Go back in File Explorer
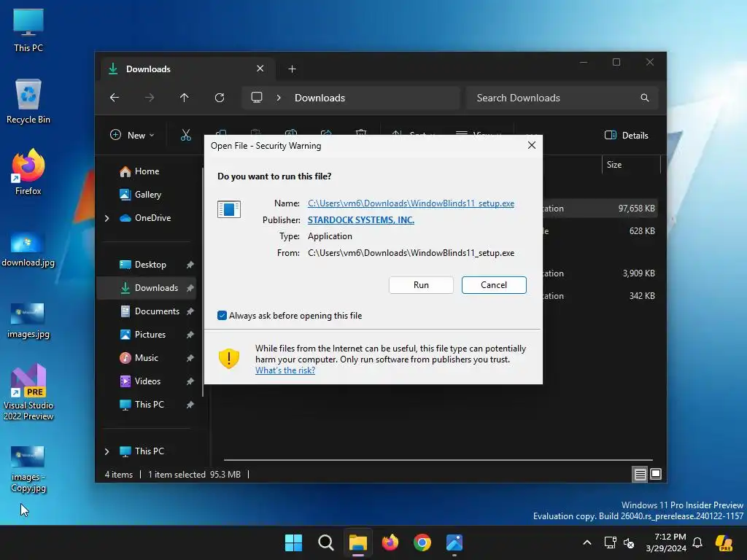 coord(115,98)
